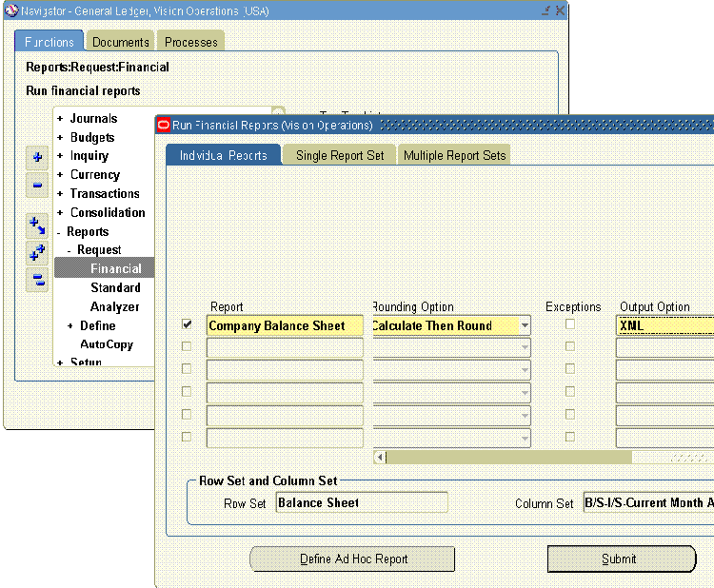Uncheck the Company Balance Sheet row checkbox
This screenshot has width=714, height=588.
coord(187,324)
